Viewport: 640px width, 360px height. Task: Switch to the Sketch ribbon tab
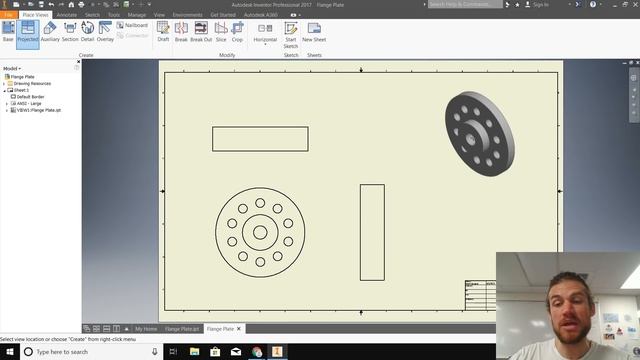point(92,15)
